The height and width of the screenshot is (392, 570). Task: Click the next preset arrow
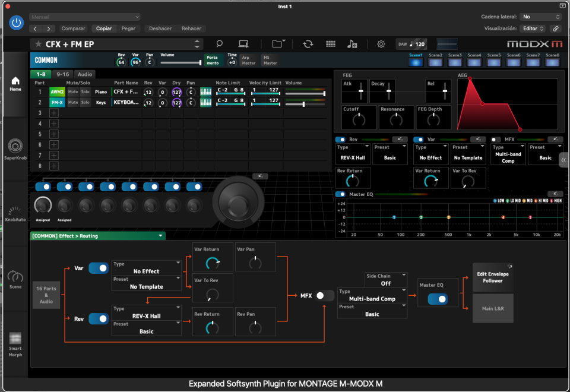click(48, 29)
